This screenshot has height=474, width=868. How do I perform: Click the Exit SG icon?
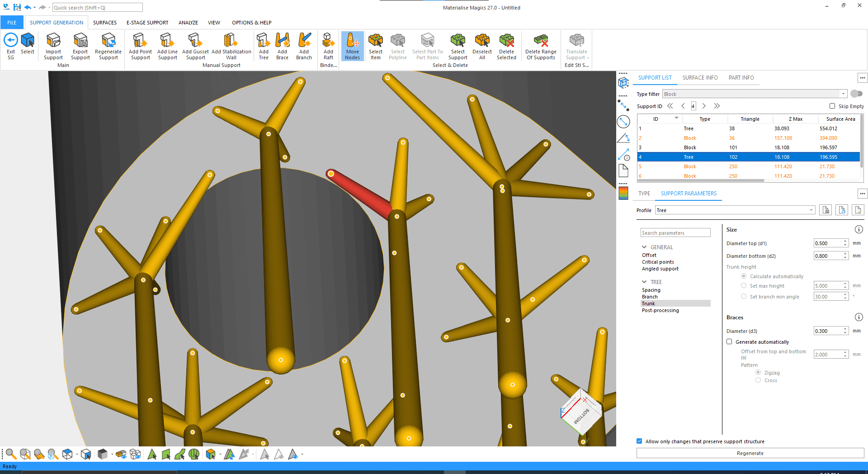pyautogui.click(x=11, y=46)
